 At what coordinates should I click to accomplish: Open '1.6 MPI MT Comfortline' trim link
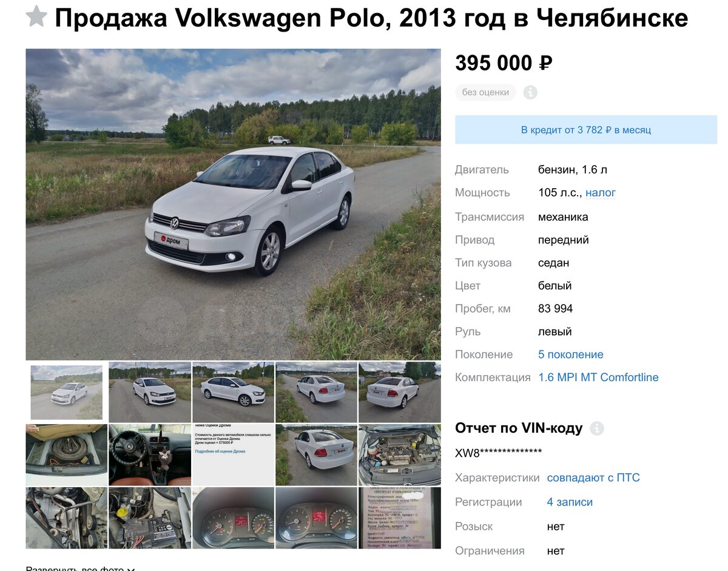click(598, 377)
